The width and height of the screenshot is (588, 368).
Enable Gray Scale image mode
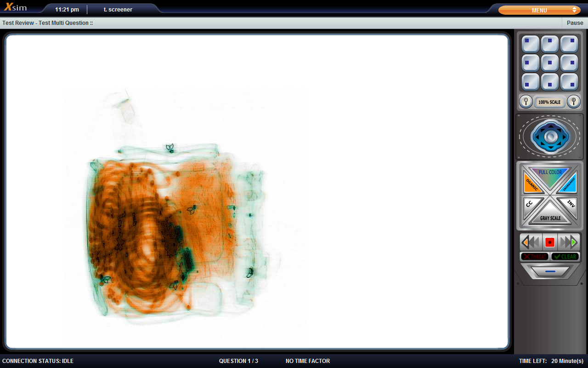click(x=550, y=215)
